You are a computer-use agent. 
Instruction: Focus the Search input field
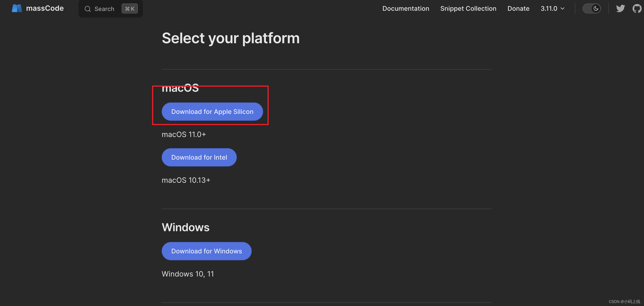(110, 9)
